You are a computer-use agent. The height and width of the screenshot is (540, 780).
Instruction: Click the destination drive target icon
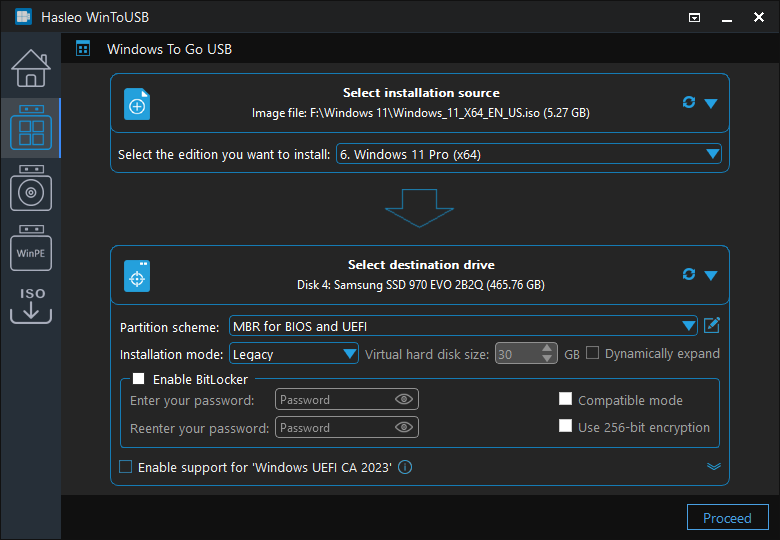[137, 276]
